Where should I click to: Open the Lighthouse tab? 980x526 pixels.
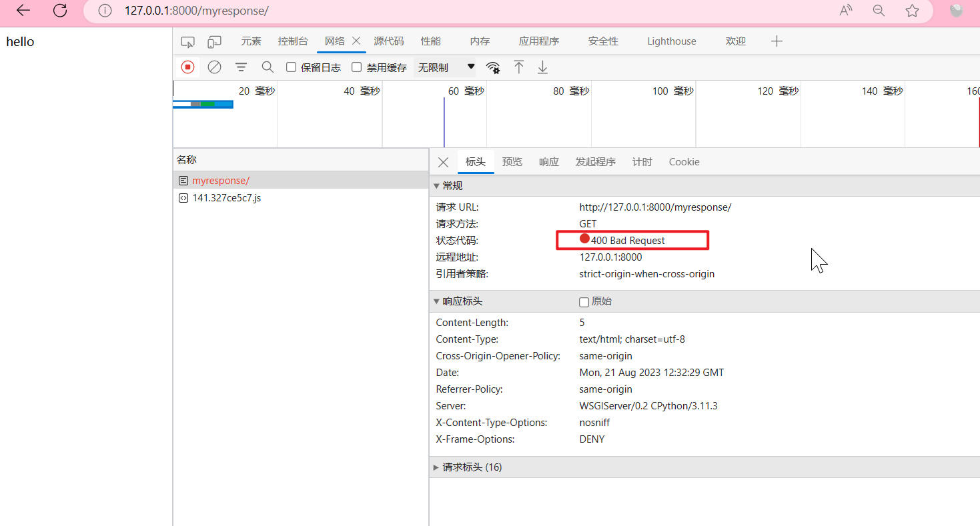672,41
